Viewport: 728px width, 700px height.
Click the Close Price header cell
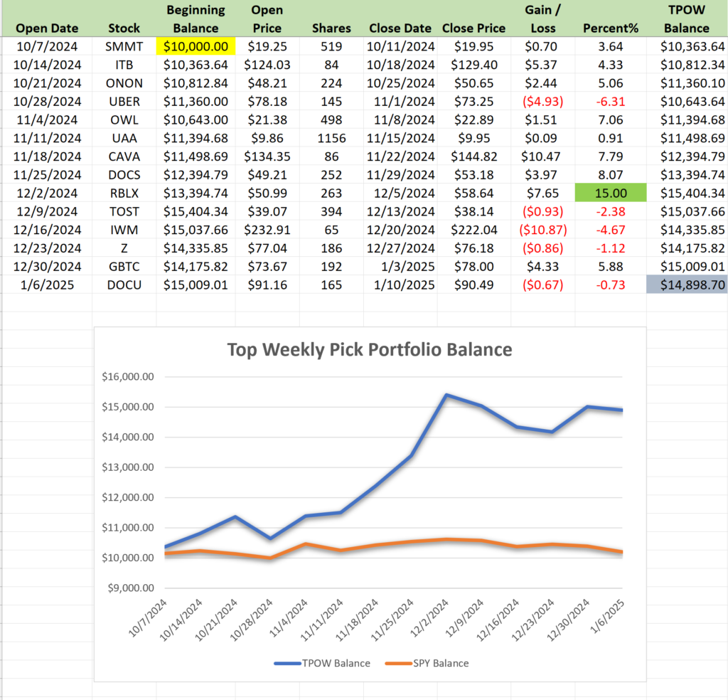tap(473, 28)
